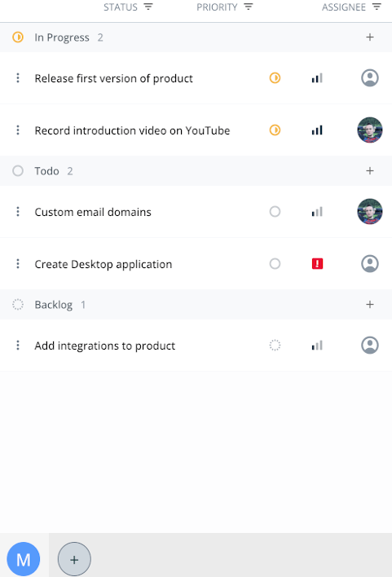Add a new issue to the Todo group

pos(370,171)
